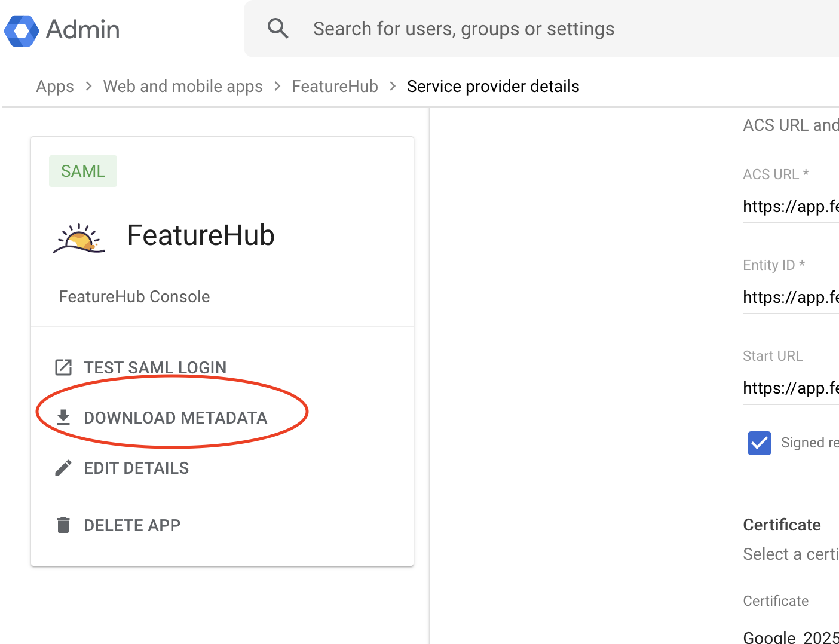This screenshot has width=839, height=644.
Task: Click the Entity ID input field
Action: coord(791,298)
